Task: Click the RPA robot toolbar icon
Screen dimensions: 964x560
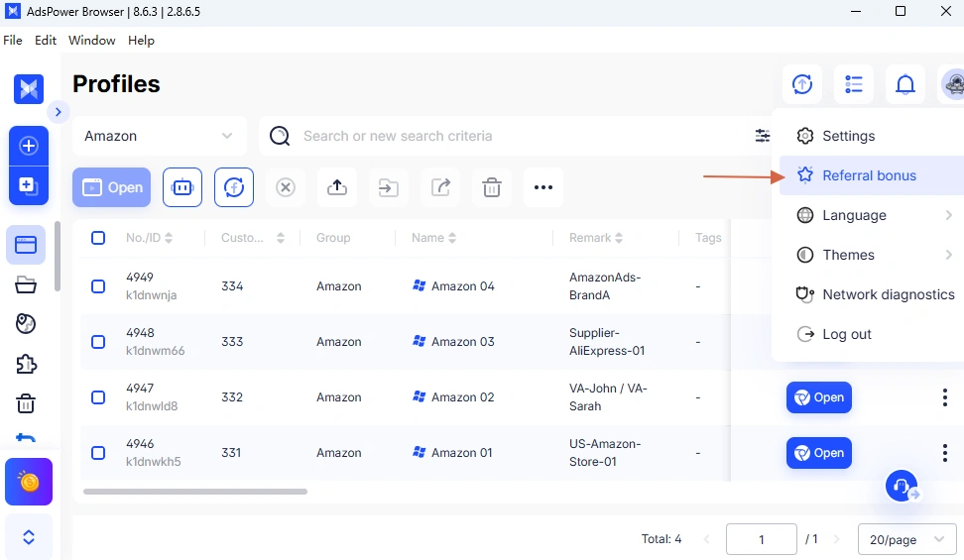Action: (182, 187)
